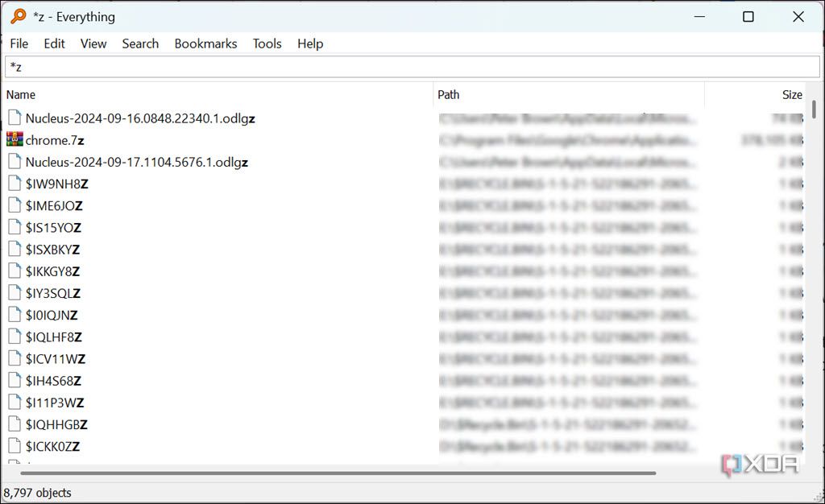The width and height of the screenshot is (825, 504).
Task: Open the File menu
Action: pyautogui.click(x=19, y=43)
